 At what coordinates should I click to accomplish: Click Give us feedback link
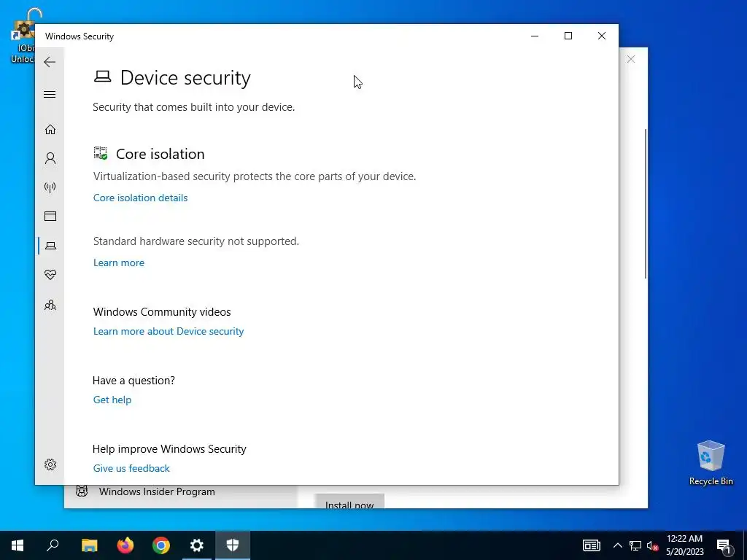131,469
